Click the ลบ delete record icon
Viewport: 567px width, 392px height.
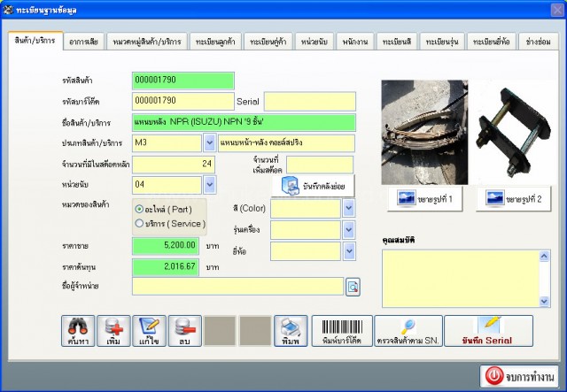(185, 331)
